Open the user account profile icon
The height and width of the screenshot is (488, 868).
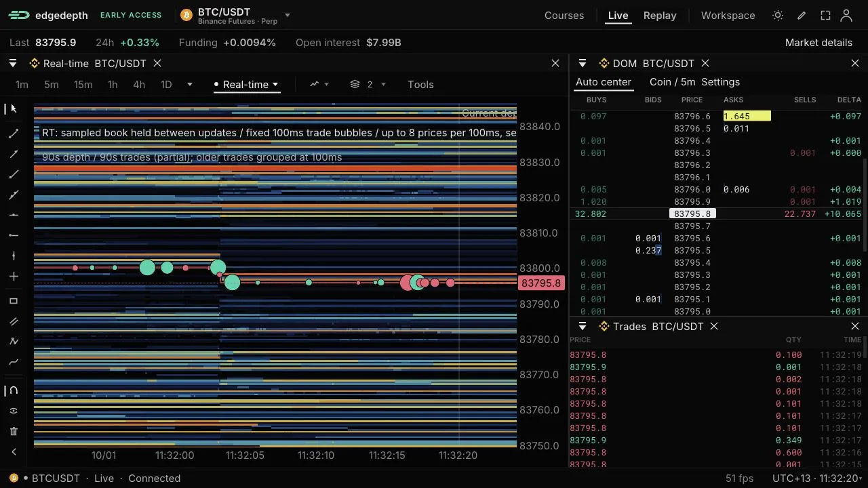846,15
